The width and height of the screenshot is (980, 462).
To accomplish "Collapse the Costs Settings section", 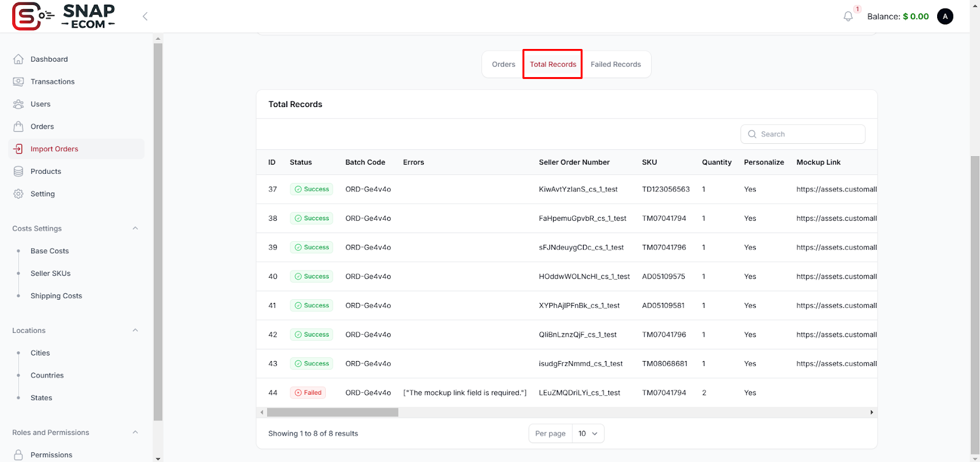I will click(135, 228).
